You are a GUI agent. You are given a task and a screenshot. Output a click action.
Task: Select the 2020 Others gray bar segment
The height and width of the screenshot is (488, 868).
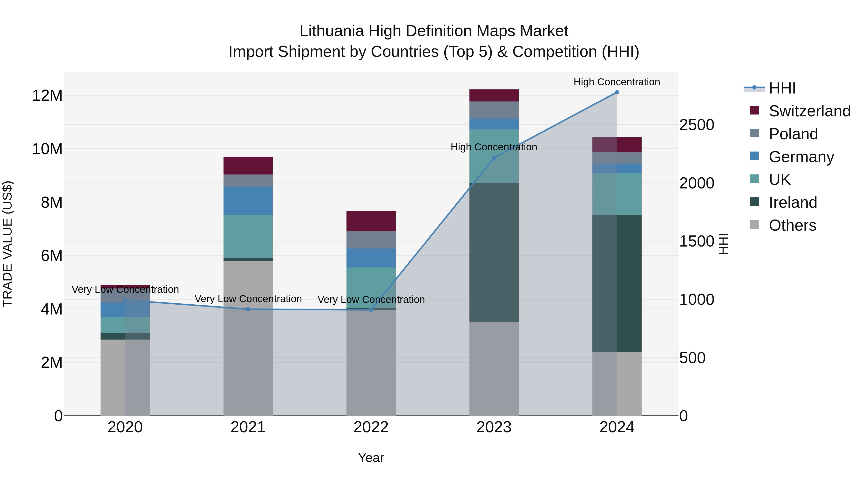pos(125,378)
